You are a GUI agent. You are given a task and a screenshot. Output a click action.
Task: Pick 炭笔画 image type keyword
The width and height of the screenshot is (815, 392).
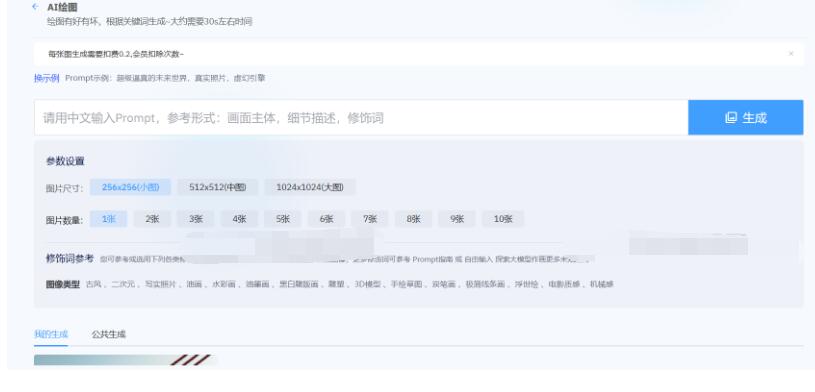pyautogui.click(x=443, y=284)
